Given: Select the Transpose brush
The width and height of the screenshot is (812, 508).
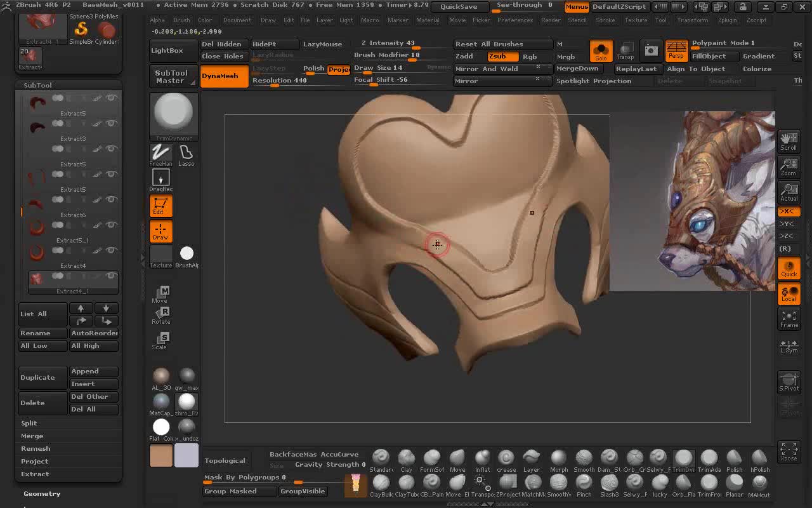Looking at the screenshot, I should coord(482,486).
